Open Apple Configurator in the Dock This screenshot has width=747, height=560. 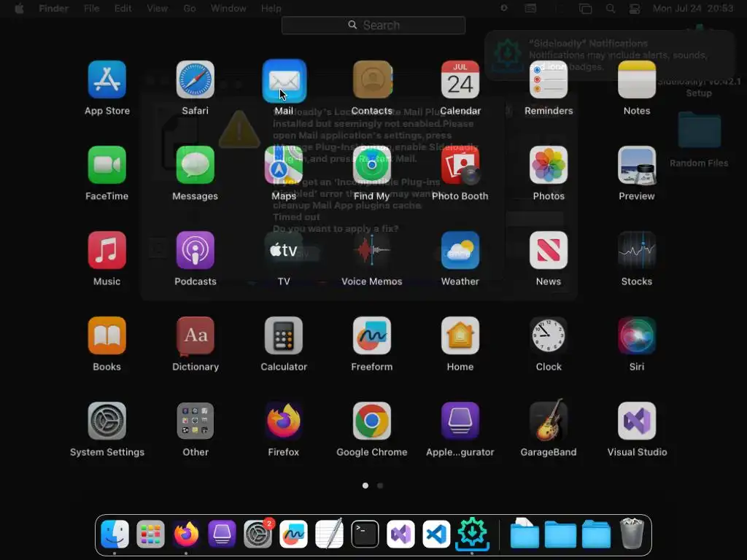pyautogui.click(x=222, y=534)
